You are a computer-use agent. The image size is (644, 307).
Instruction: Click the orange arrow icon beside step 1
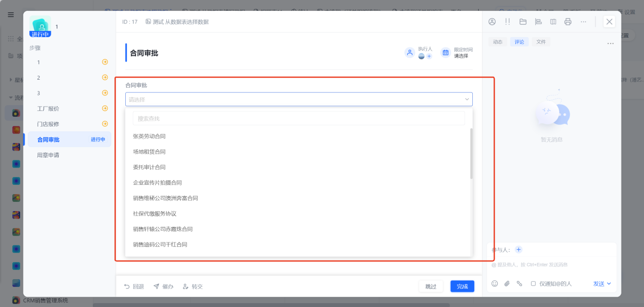(105, 62)
